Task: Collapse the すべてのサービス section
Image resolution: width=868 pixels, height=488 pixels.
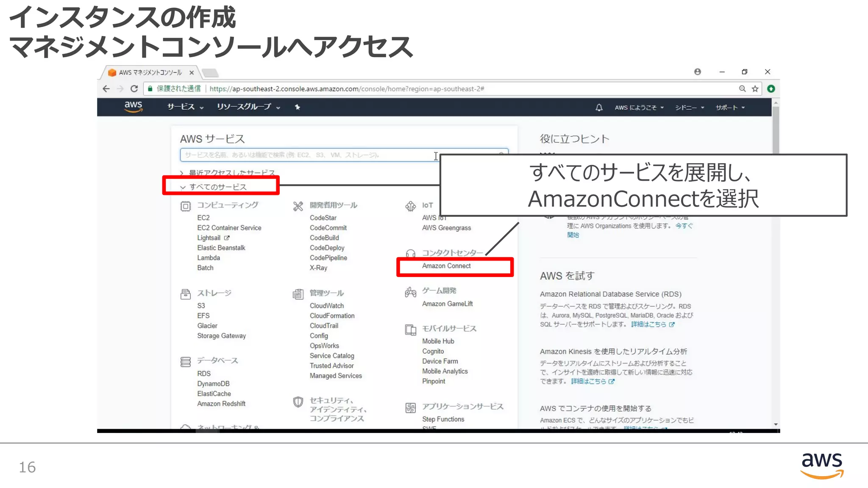Action: click(x=213, y=187)
